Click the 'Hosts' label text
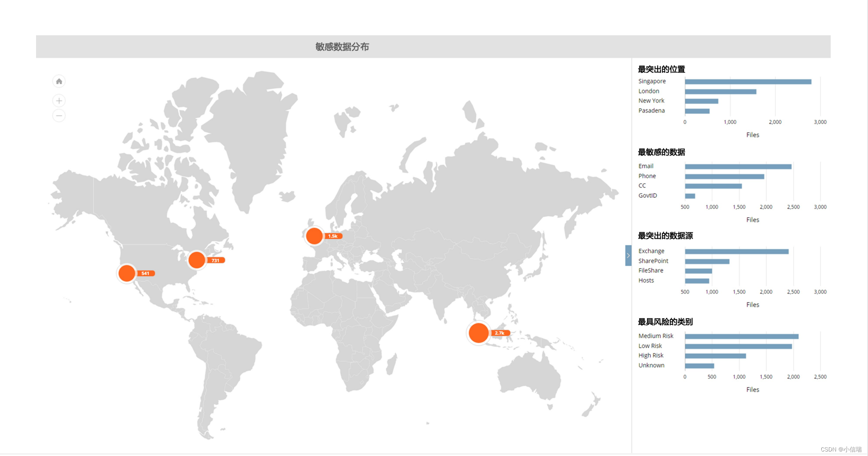Screen dimensions: 868x456 (x=646, y=280)
